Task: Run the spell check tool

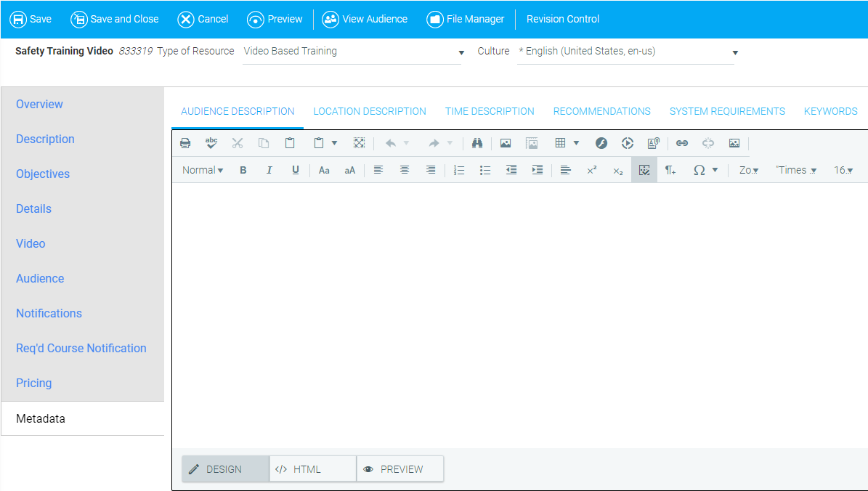Action: click(x=211, y=143)
